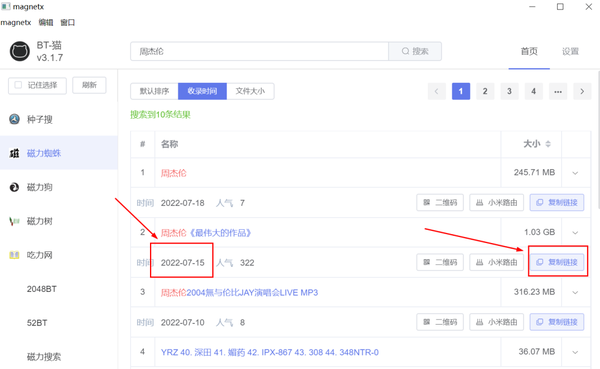The height and width of the screenshot is (369, 600).
Task: Open result 周杰伦《最伟大的作品》
Action: (x=206, y=233)
